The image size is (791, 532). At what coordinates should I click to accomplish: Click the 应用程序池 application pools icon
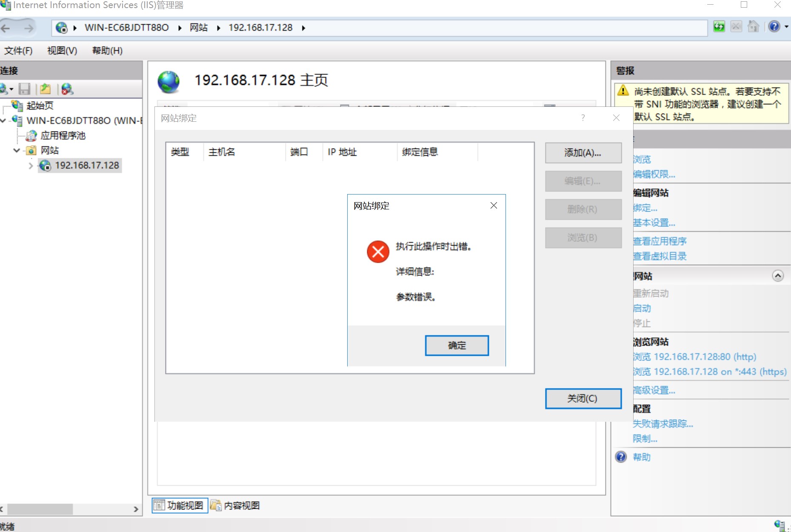click(31, 136)
